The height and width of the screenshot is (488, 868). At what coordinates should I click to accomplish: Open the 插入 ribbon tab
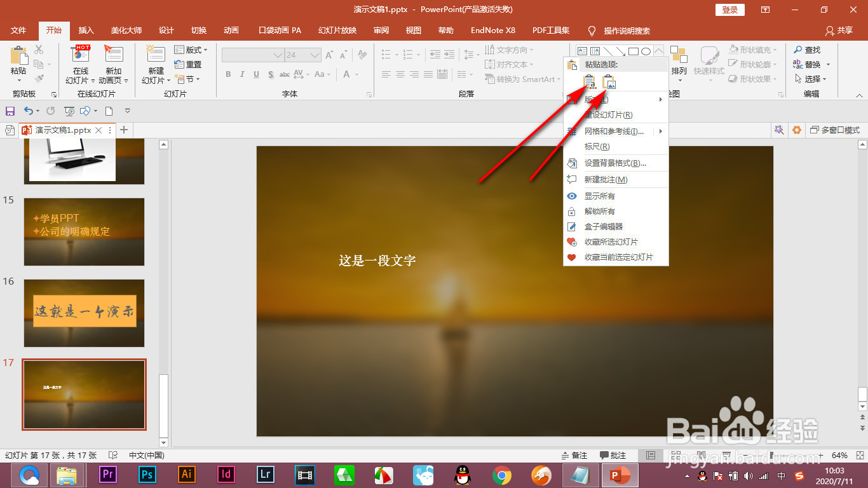[x=86, y=30]
